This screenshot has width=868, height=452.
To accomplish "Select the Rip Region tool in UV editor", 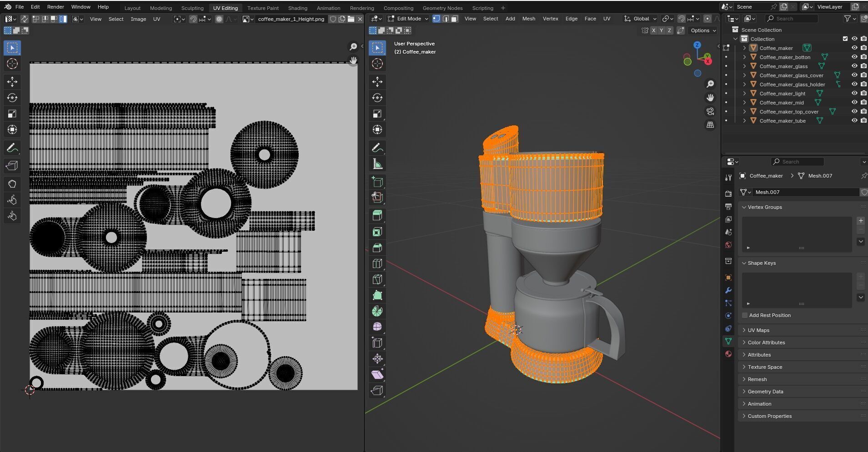I will 12,166.
